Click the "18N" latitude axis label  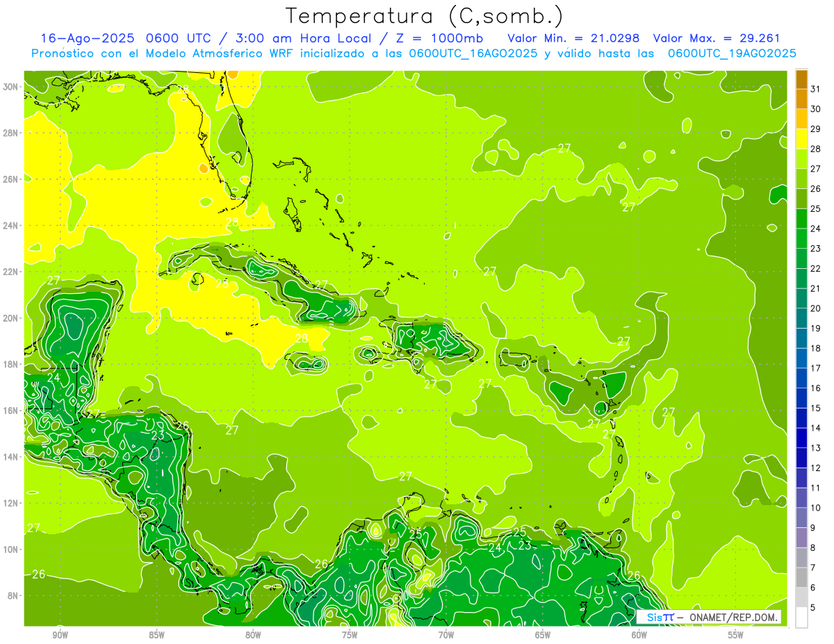(11, 364)
